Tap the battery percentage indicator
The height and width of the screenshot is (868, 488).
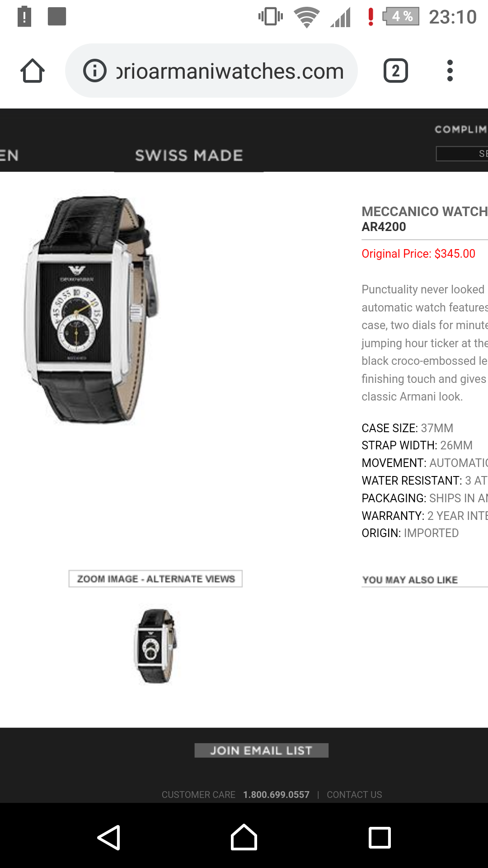point(401,16)
